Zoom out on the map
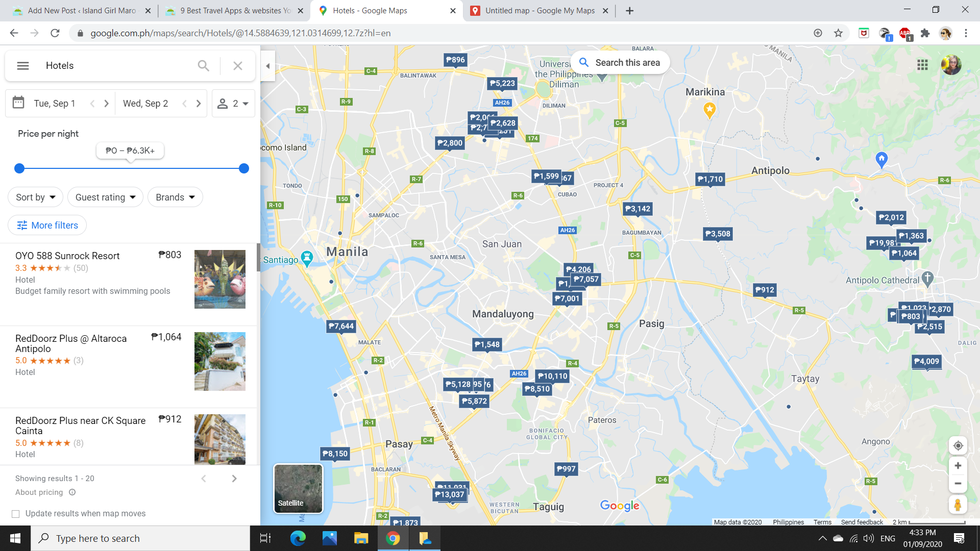 958,484
